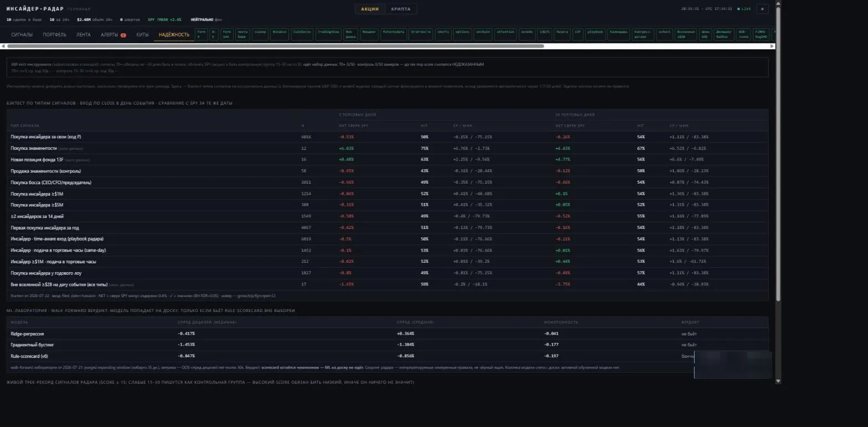Open the Лента tab
The width and height of the screenshot is (868, 427).
[x=84, y=35]
